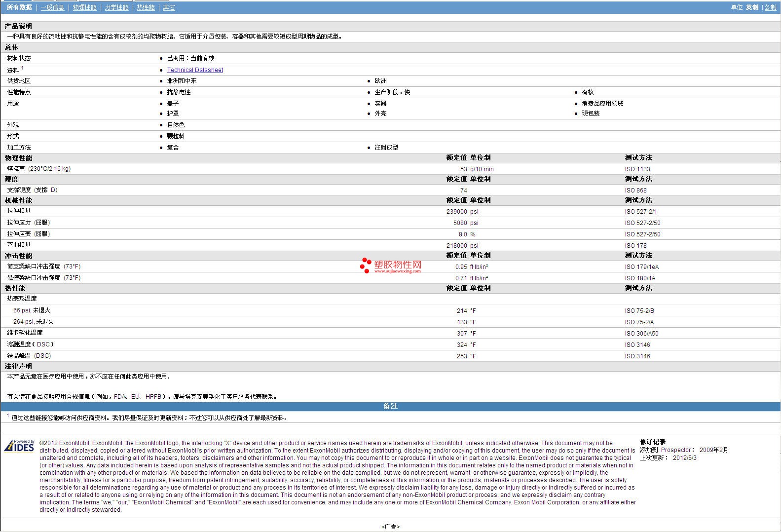Click the 自然色 appearance value

pos(176,125)
